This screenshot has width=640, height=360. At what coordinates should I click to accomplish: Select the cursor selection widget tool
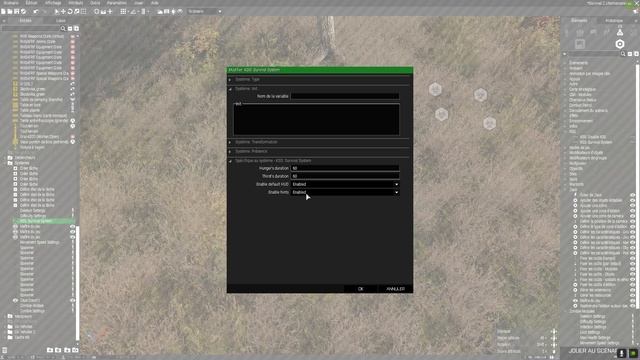(x=57, y=11)
